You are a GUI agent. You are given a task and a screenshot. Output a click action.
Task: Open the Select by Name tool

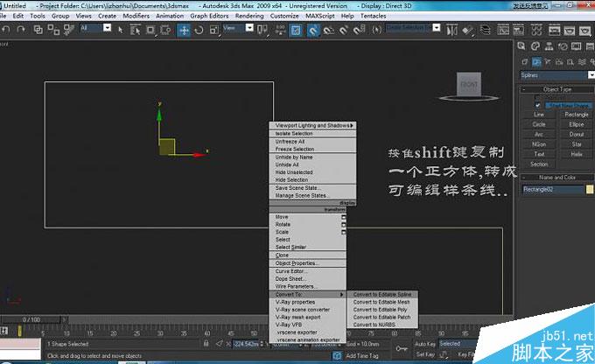[135, 30]
